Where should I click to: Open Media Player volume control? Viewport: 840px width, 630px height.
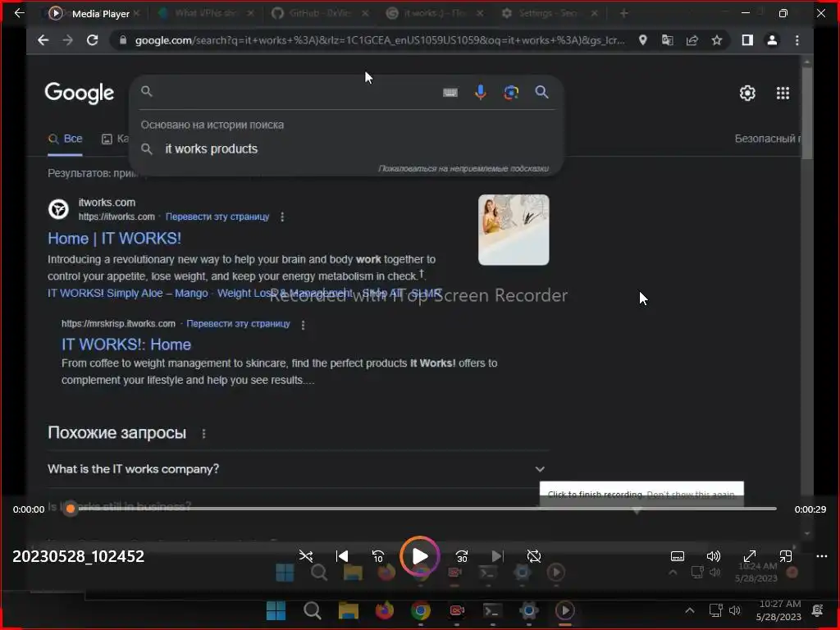click(713, 556)
